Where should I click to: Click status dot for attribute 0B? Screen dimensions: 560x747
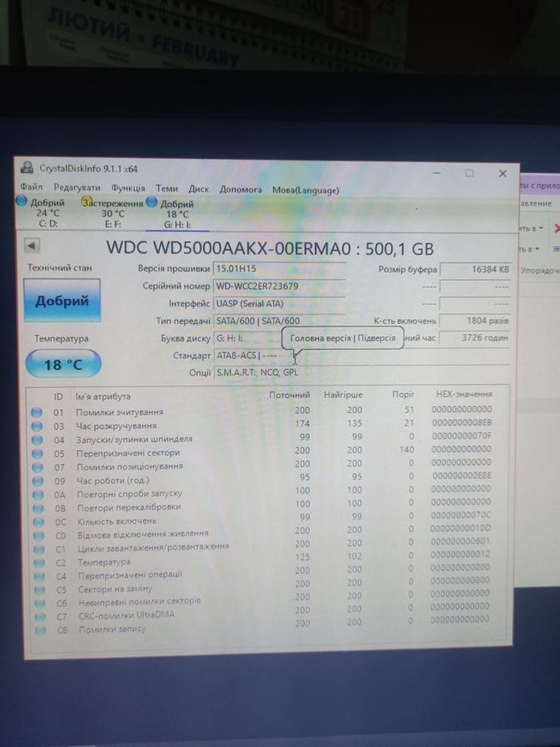38,508
